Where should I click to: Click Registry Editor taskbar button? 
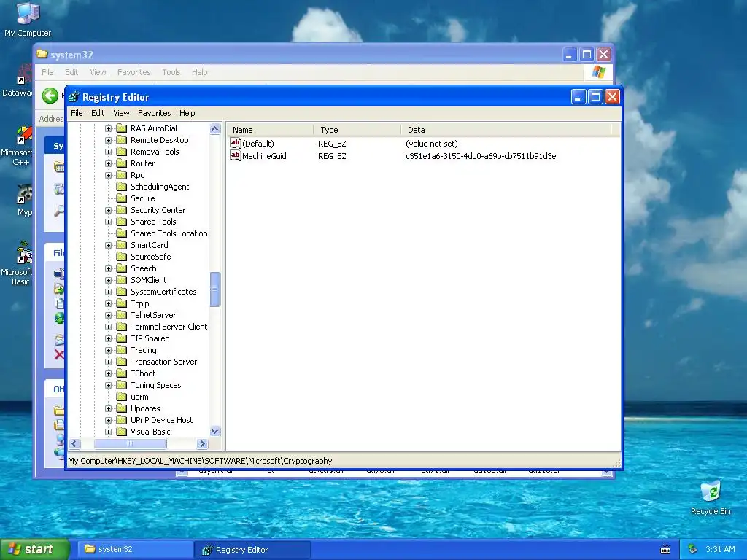coord(253,550)
